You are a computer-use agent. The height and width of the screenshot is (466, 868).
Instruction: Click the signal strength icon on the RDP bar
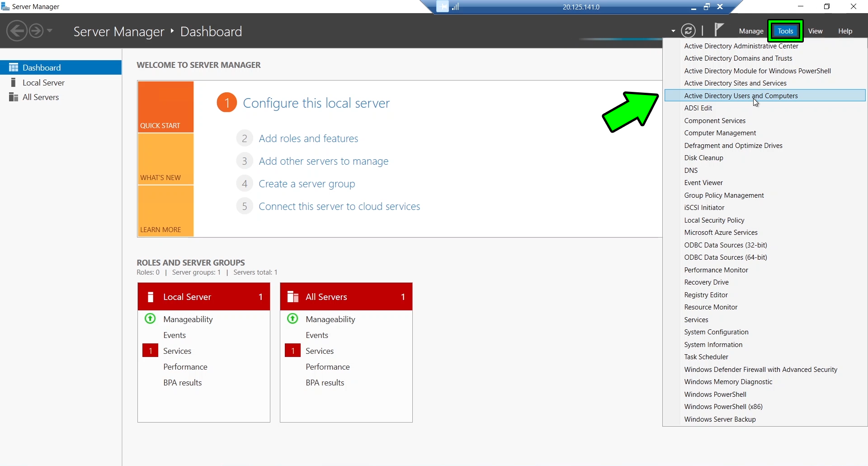pyautogui.click(x=457, y=7)
